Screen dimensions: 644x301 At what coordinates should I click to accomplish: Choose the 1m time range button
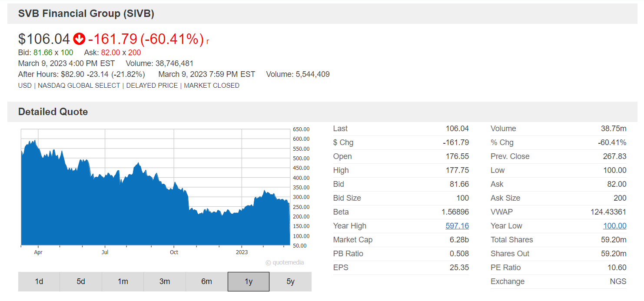click(x=123, y=281)
